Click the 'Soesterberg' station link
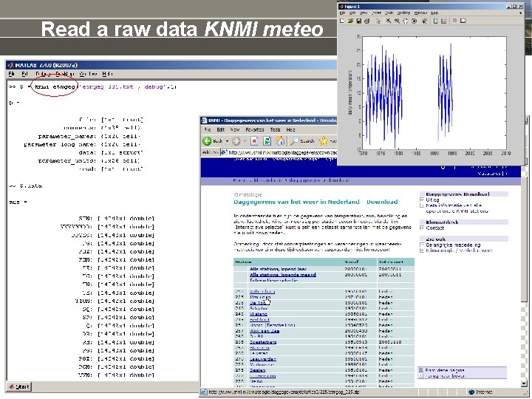The height and width of the screenshot is (399, 532). (263, 342)
